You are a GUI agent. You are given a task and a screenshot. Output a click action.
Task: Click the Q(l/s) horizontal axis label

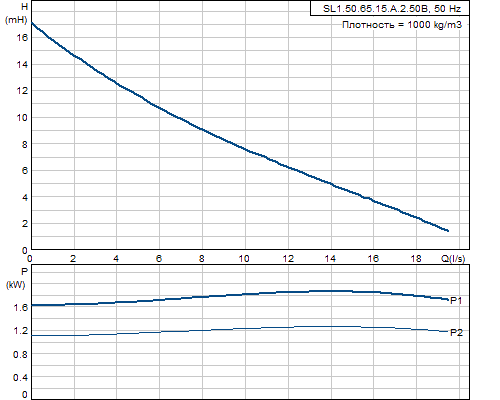tap(453, 258)
